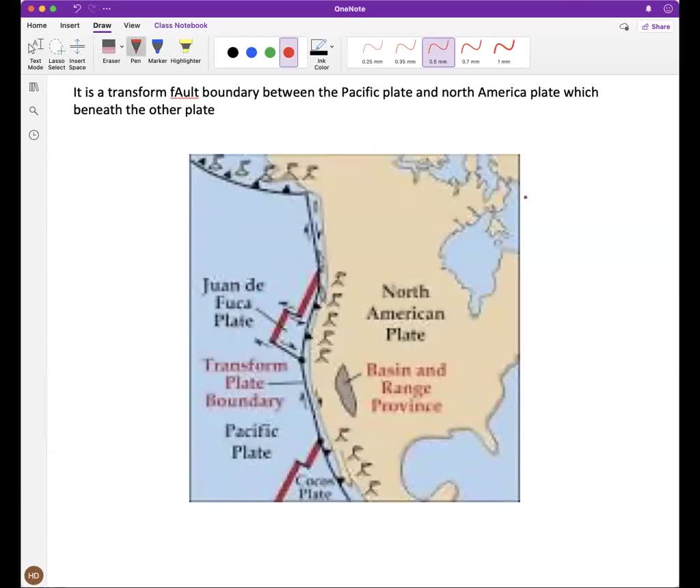Switch to the Draw ribbon tab

coord(101,25)
